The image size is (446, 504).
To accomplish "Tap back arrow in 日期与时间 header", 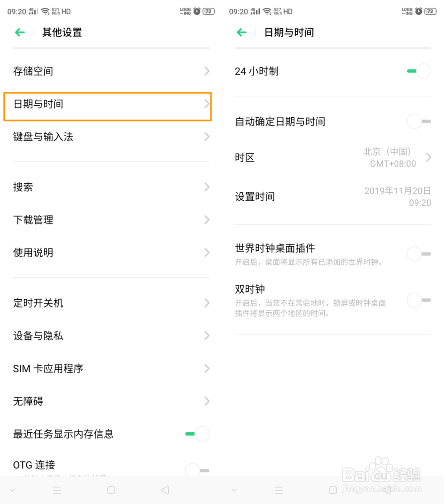I will 242,32.
